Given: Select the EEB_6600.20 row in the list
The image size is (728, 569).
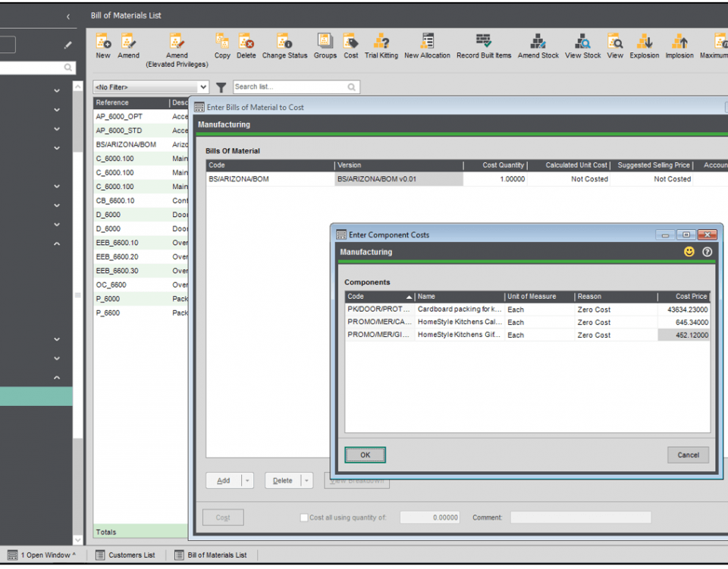Looking at the screenshot, I should click(x=141, y=257).
